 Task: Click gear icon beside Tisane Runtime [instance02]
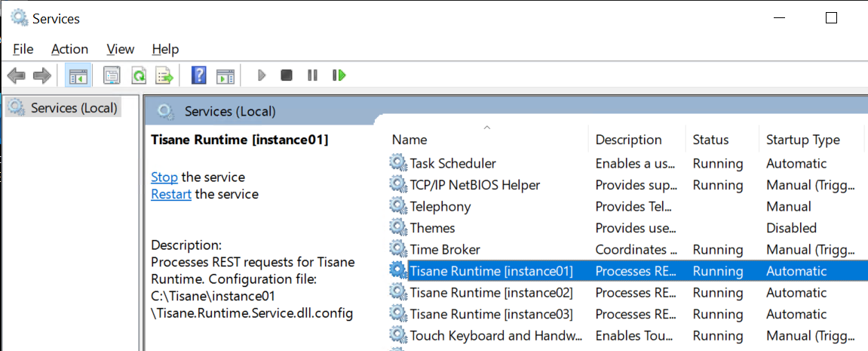pos(398,291)
